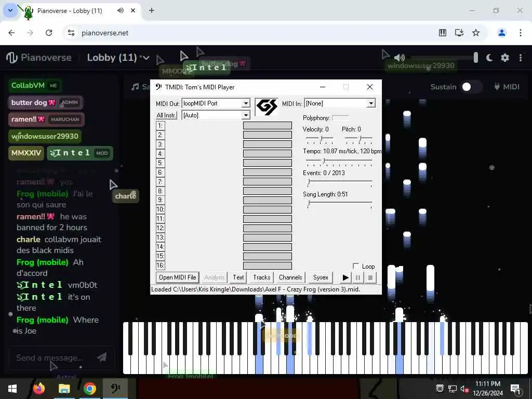The image size is (532, 399).
Task: Open the Tracks view in TMIDI
Action: (x=262, y=277)
